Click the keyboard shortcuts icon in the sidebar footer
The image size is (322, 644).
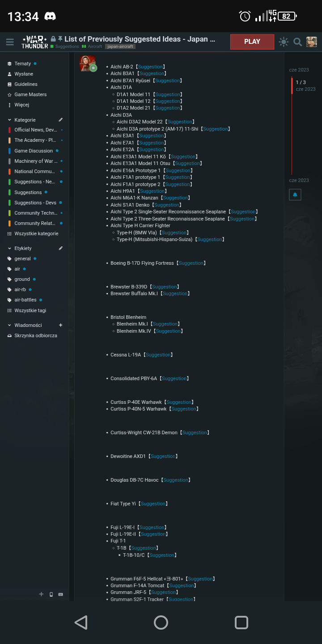(61, 594)
